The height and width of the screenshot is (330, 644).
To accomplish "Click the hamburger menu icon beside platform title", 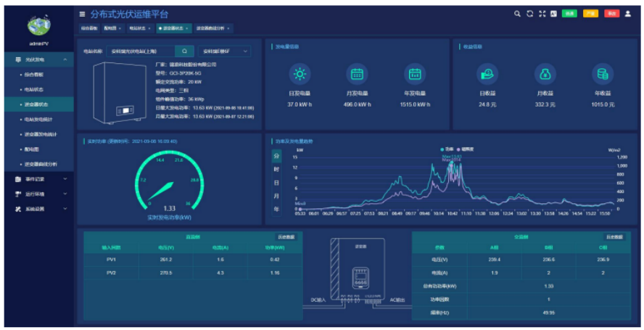I will tap(82, 14).
